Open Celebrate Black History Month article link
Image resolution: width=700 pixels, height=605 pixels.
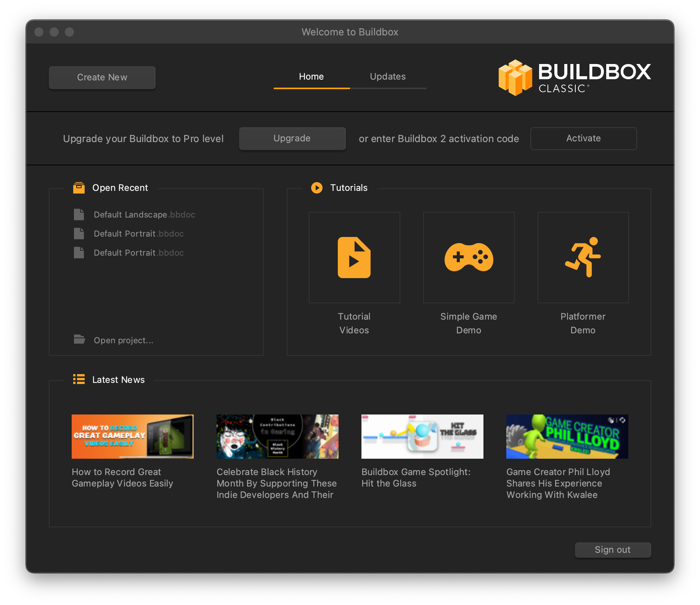276,483
